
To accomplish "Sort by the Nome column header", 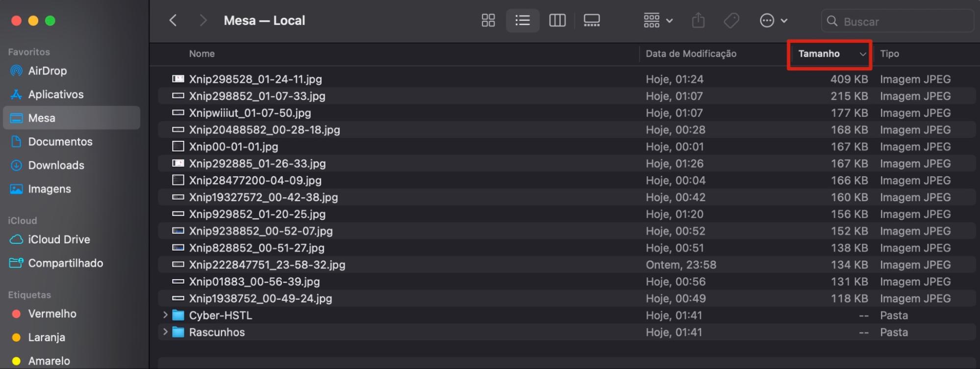I will [202, 53].
